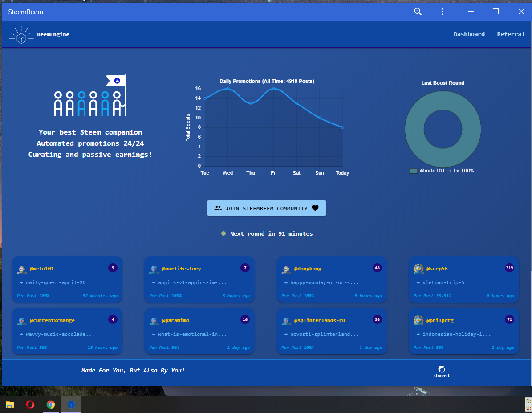This screenshot has width=532, height=413.
Task: Click the Wed data point on chart
Action: tap(227, 89)
